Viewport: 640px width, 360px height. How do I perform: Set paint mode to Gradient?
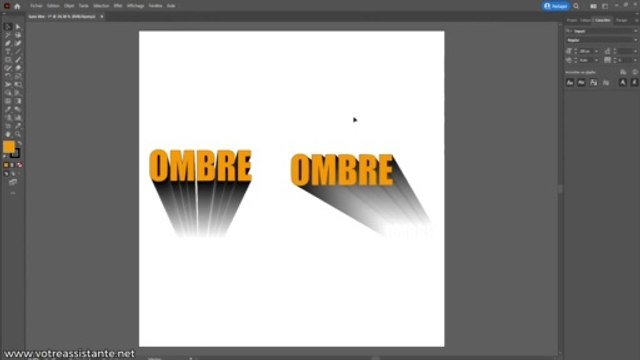click(12, 165)
